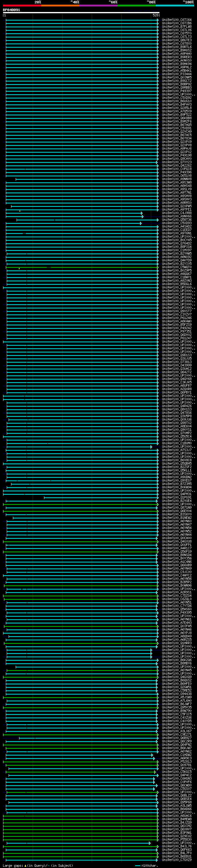Image resolution: width=197 pixels, height=868 pixels.
Task: Click hit label UniRef100_P97351
Action: tap(176, 331)
